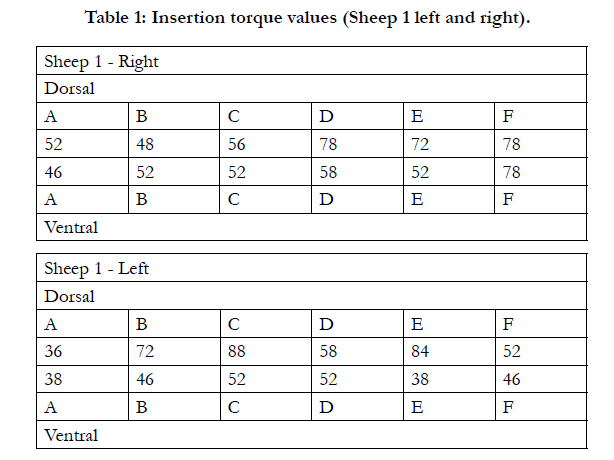Select the 'Sheep 1 - Left' header cell

(x=312, y=268)
